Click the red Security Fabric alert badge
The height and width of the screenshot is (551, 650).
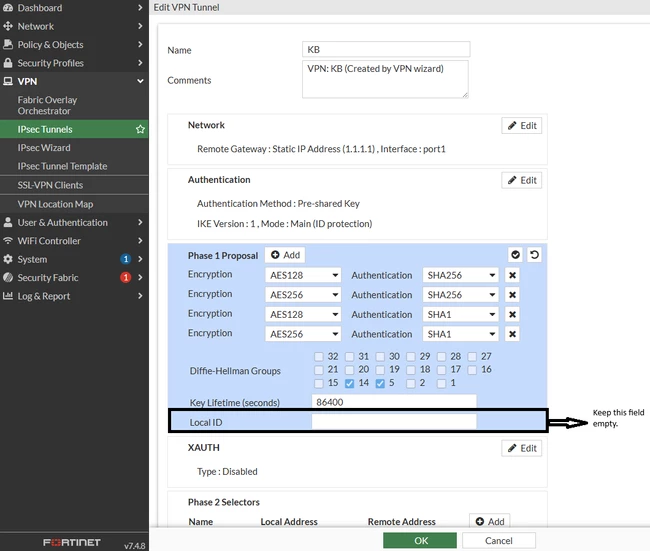click(126, 277)
